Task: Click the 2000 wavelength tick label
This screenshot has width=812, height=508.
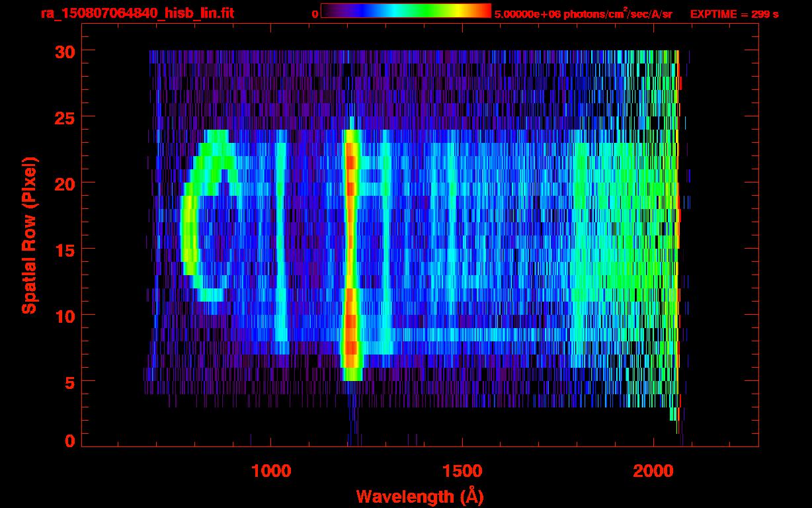Action: pyautogui.click(x=653, y=471)
